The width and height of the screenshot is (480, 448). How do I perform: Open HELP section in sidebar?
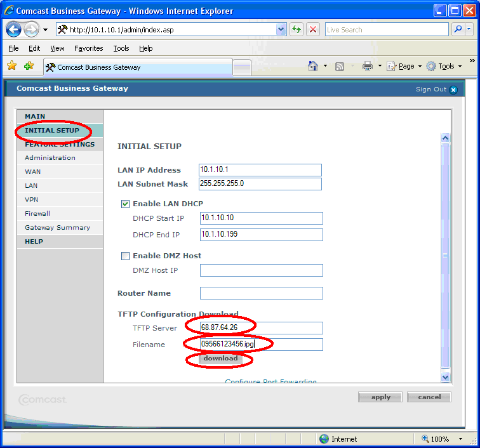[x=60, y=241]
